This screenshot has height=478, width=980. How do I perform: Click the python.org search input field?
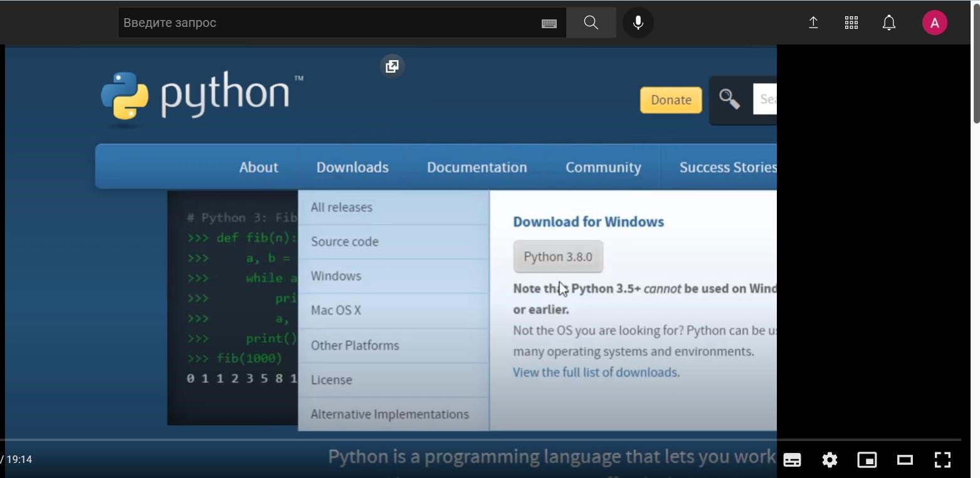click(x=765, y=99)
